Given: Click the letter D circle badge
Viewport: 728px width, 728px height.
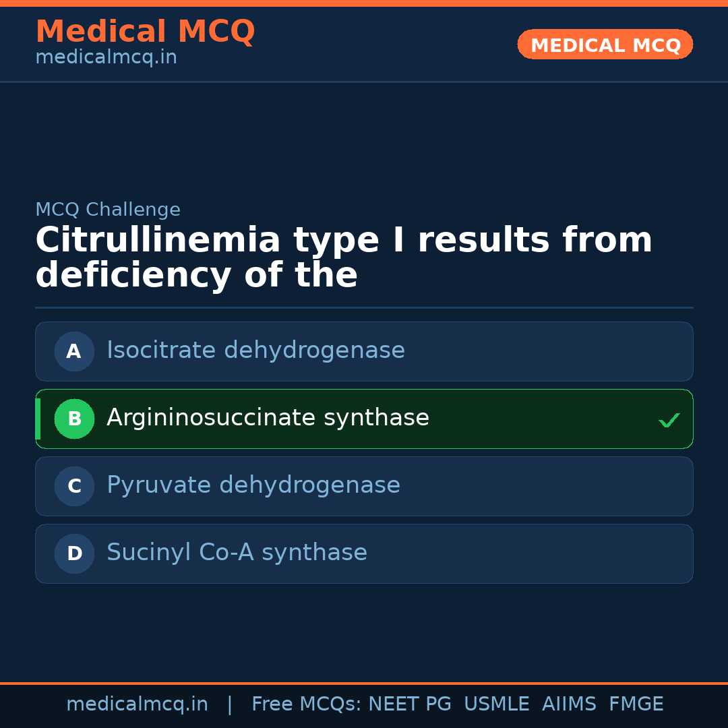Looking at the screenshot, I should [x=74, y=553].
